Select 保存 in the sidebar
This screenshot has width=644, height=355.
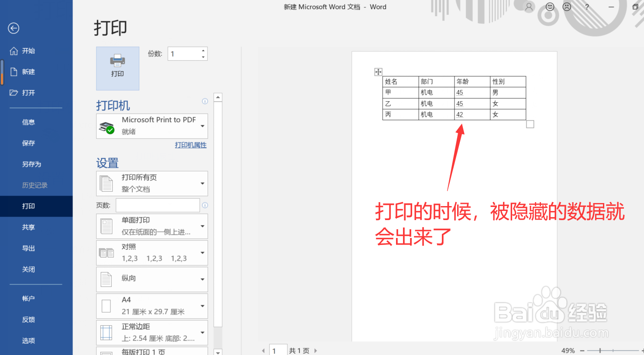(x=36, y=143)
